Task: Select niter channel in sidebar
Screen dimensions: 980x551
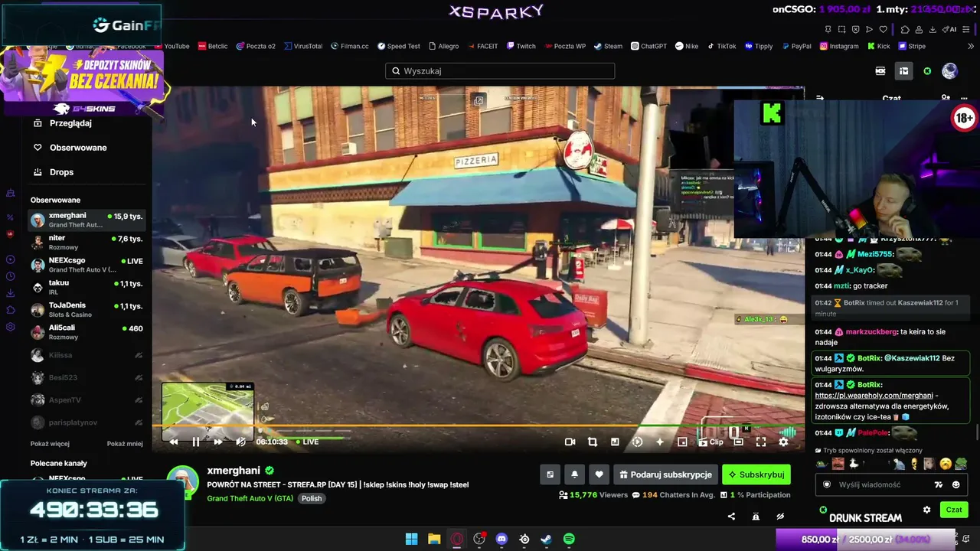Action: 87,243
